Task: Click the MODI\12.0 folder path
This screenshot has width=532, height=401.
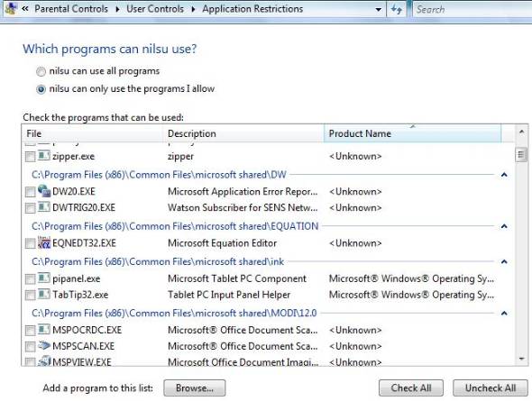Action: click(x=174, y=313)
